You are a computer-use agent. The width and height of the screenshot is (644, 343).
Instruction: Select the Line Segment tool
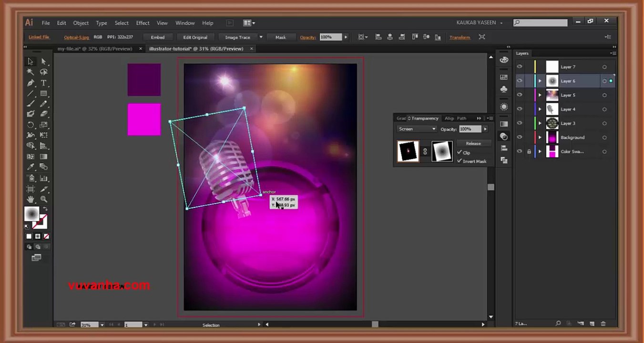point(31,93)
